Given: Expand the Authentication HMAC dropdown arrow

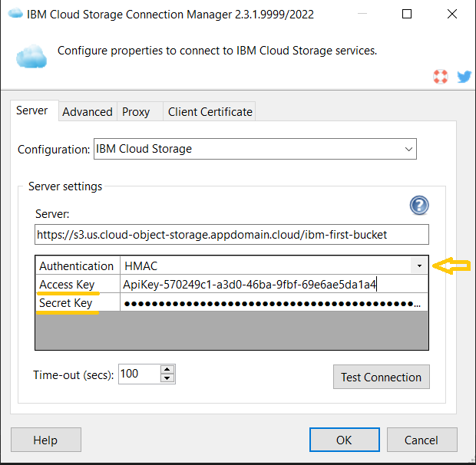Looking at the screenshot, I should pyautogui.click(x=419, y=265).
